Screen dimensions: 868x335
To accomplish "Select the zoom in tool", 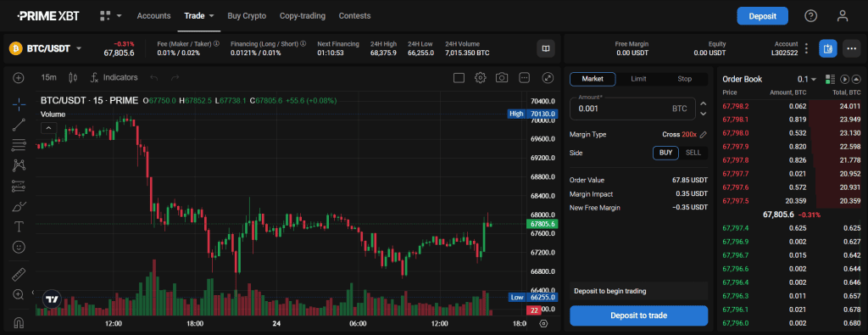I will click(19, 294).
